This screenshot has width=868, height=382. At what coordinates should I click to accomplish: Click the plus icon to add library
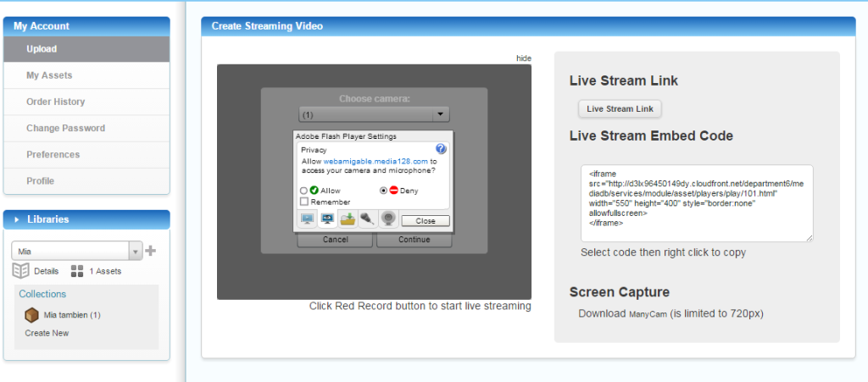point(150,251)
